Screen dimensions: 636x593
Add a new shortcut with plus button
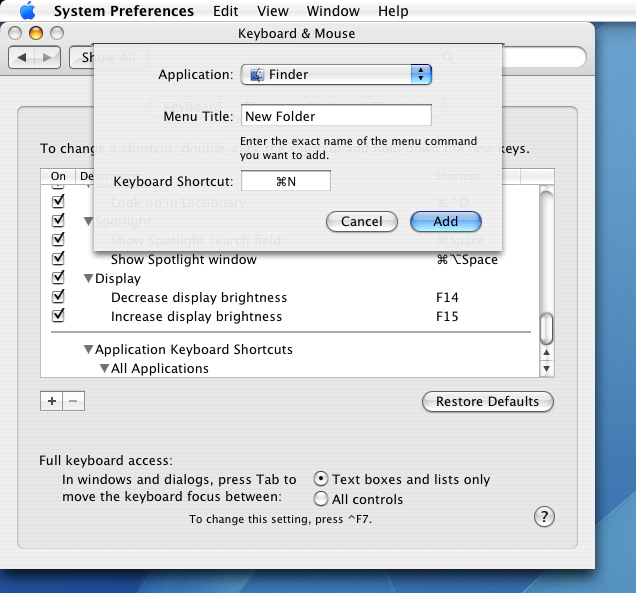52,401
